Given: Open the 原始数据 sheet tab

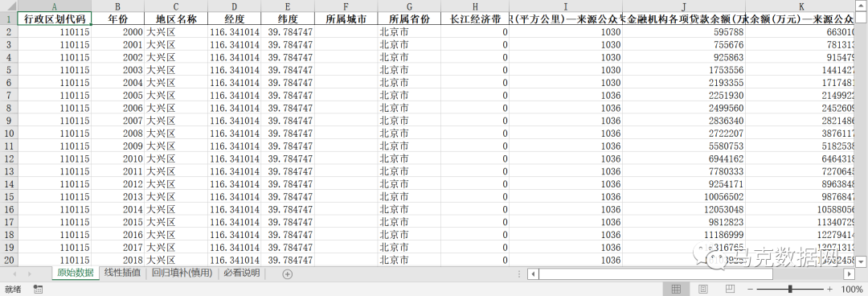Looking at the screenshot, I should 76,273.
